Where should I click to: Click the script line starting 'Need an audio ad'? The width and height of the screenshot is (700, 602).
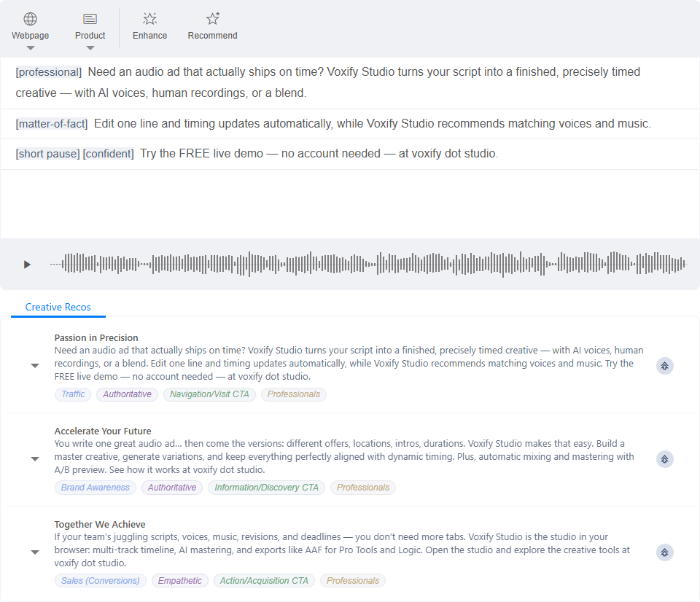coord(350,82)
